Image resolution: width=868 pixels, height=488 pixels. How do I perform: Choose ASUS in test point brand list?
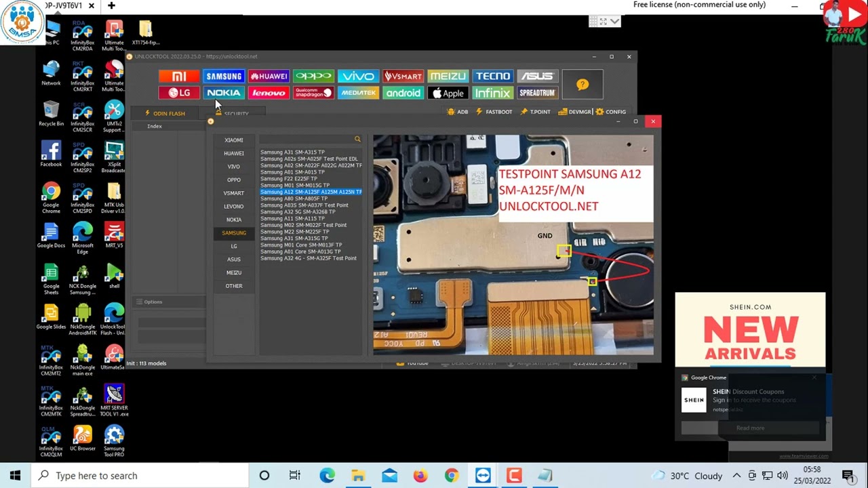(x=234, y=259)
